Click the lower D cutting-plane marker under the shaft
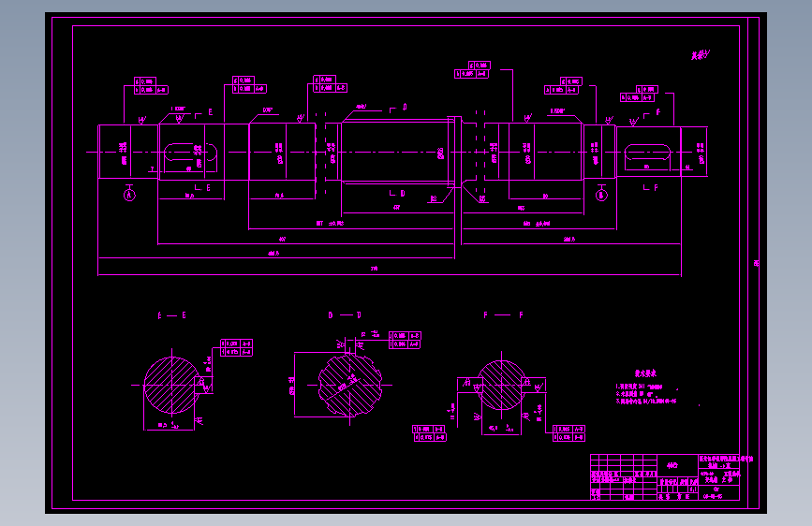812x526 pixels. tap(397, 193)
